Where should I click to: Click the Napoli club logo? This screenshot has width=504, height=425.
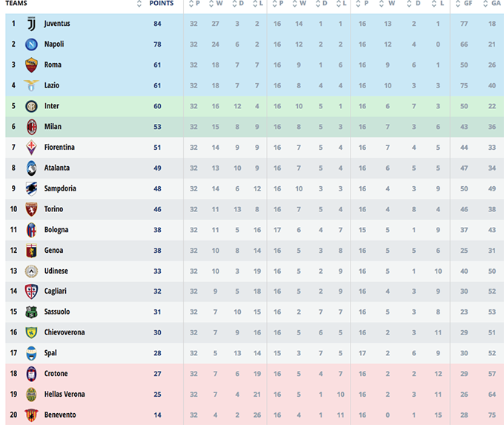31,45
